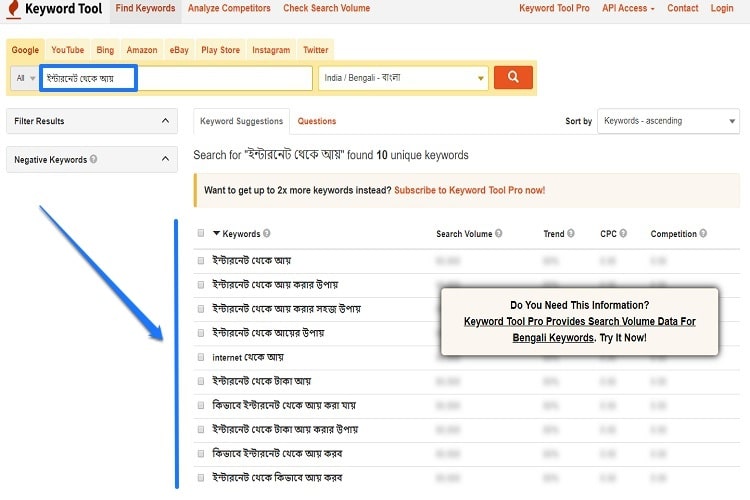Check box for 'ইন্টারনেট থেকে আয়ের উপায়' row
Image resolution: width=750 pixels, height=500 pixels.
[201, 333]
